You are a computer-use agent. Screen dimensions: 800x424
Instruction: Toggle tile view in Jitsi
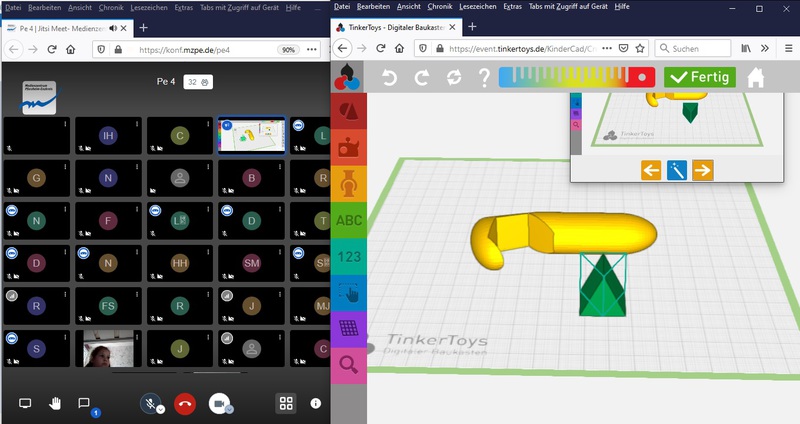pyautogui.click(x=286, y=403)
